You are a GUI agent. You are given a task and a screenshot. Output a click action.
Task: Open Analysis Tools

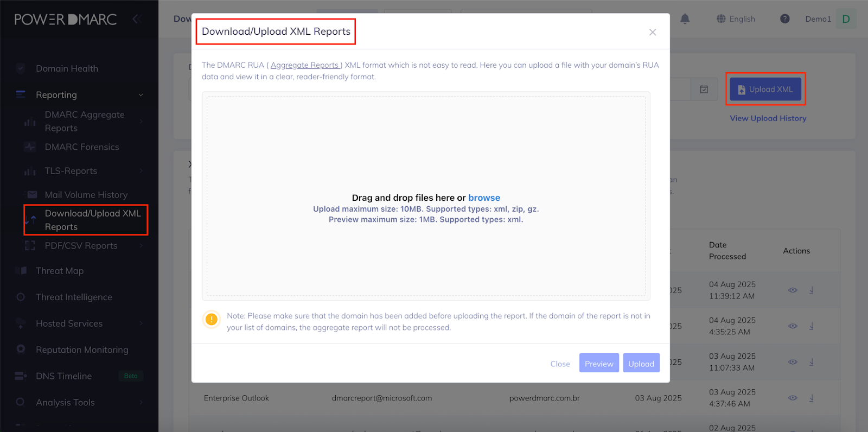(x=65, y=403)
